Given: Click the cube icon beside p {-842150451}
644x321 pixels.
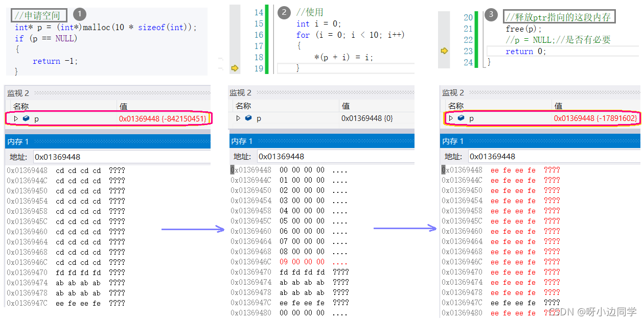Looking at the screenshot, I should click(x=26, y=118).
